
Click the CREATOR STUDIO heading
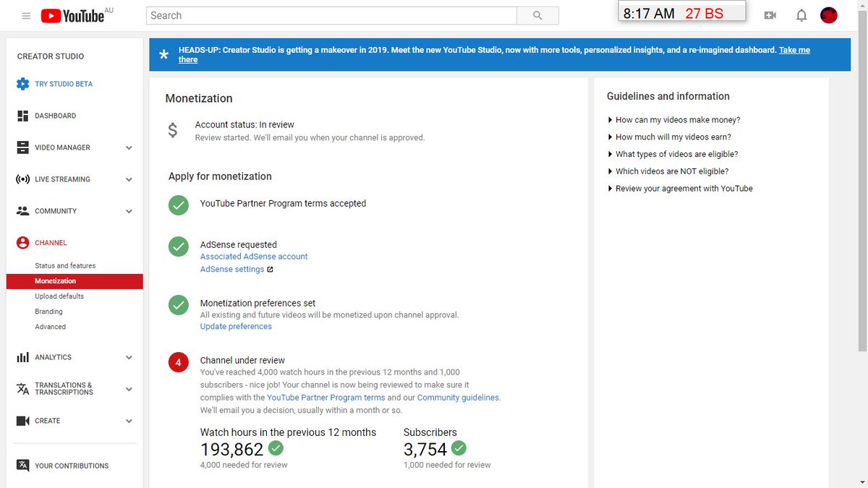(51, 56)
